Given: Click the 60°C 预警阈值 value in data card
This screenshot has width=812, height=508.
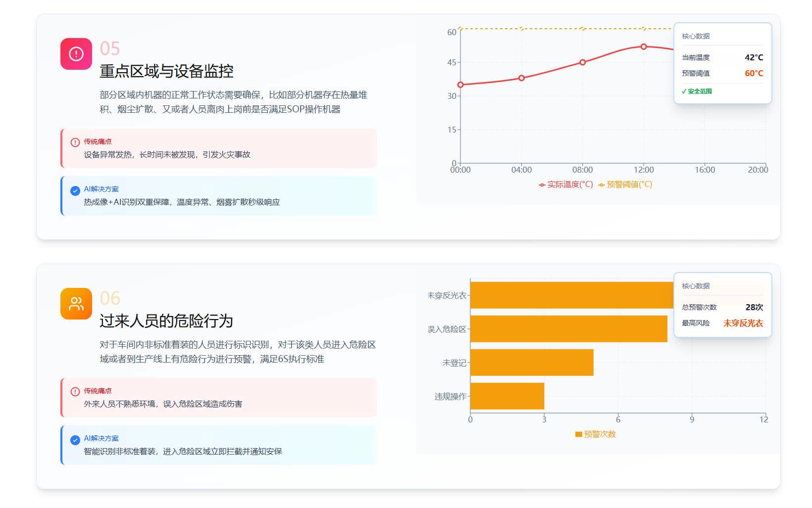Looking at the screenshot, I should (x=754, y=73).
